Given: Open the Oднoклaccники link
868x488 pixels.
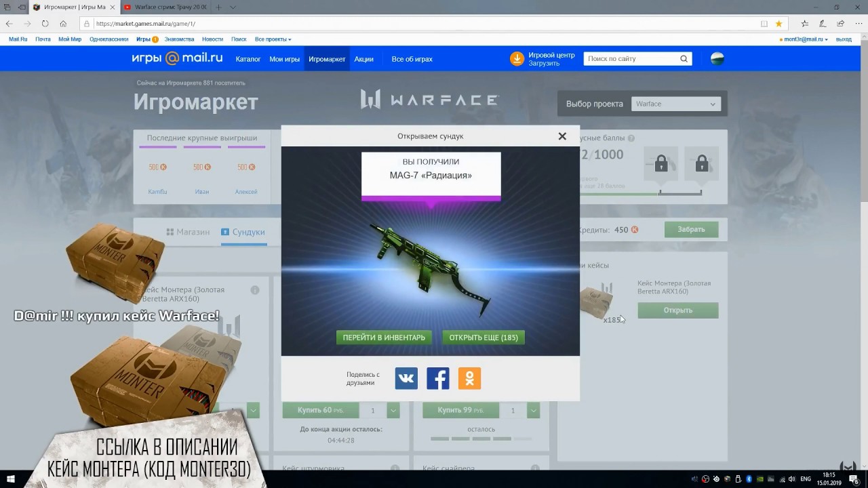Looking at the screenshot, I should click(108, 39).
